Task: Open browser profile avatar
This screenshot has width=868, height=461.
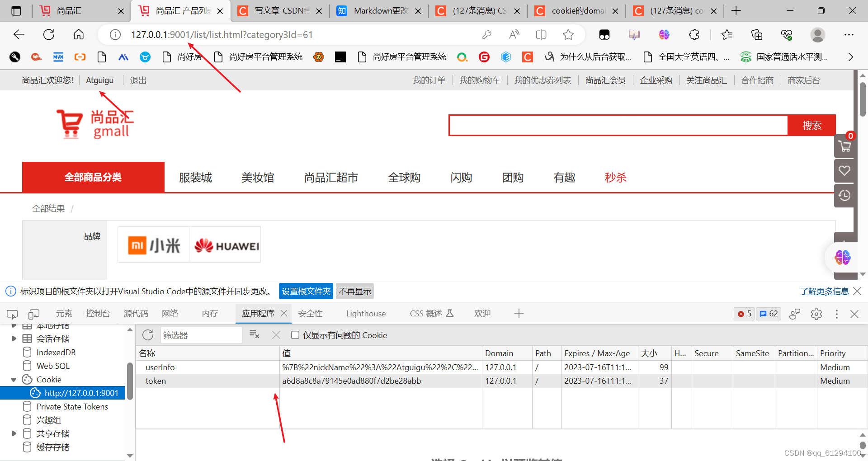Action: point(817,35)
